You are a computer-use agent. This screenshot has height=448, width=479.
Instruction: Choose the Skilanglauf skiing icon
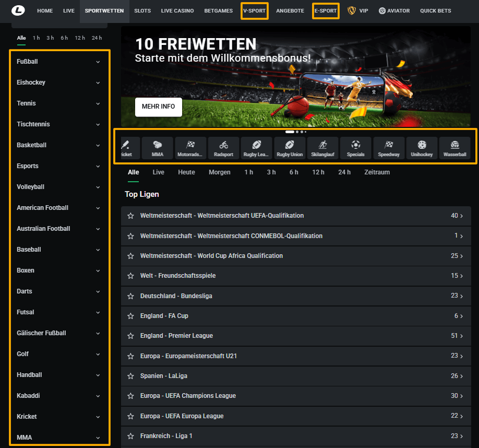point(322,148)
